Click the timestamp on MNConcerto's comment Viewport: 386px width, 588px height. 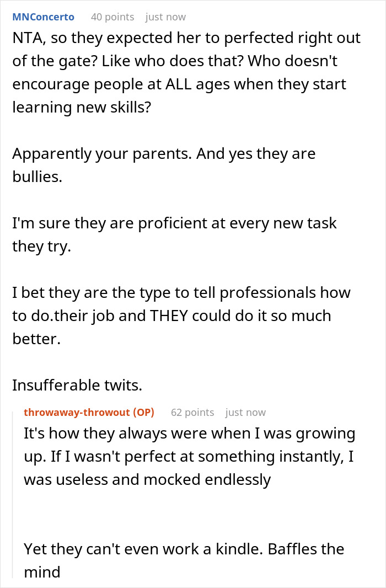(x=167, y=17)
